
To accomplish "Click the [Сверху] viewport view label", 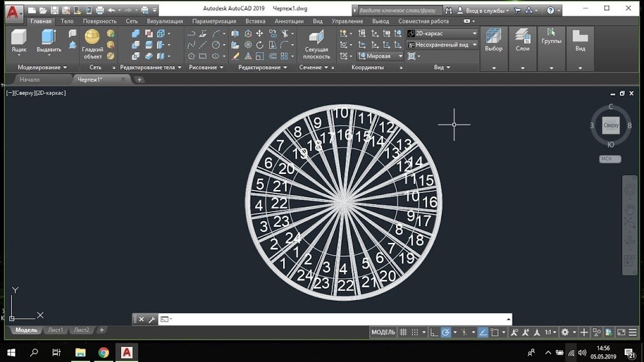I will coord(25,93).
